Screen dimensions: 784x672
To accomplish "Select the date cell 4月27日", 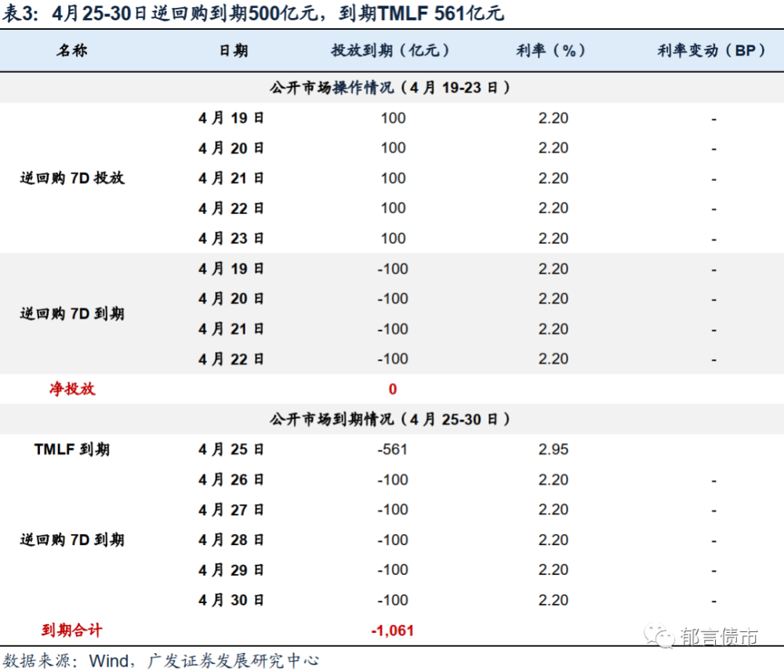I will click(x=231, y=510).
